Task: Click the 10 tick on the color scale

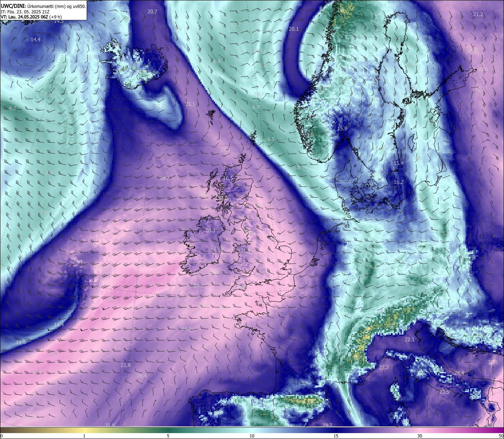Action: point(252,436)
